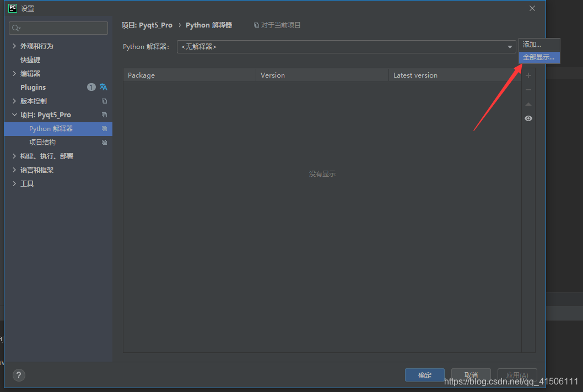Sort by the Latest version column header

tap(455, 75)
